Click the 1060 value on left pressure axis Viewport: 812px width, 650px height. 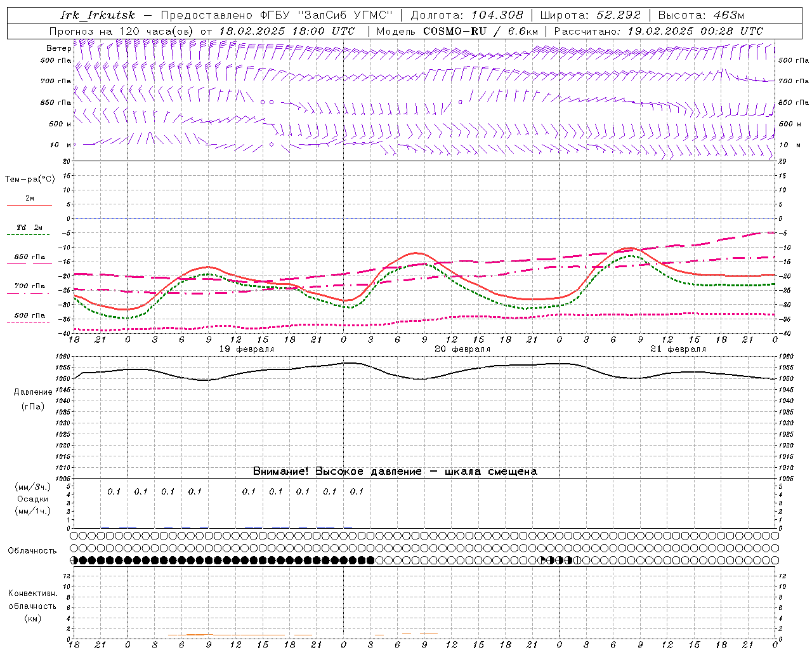(63, 357)
